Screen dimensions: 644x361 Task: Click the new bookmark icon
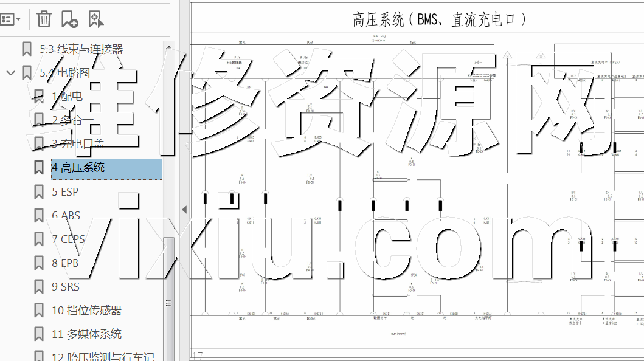[69, 19]
